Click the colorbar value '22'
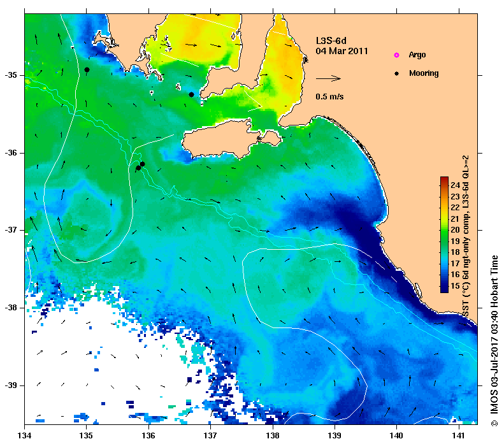504x446 pixels. 455,207
